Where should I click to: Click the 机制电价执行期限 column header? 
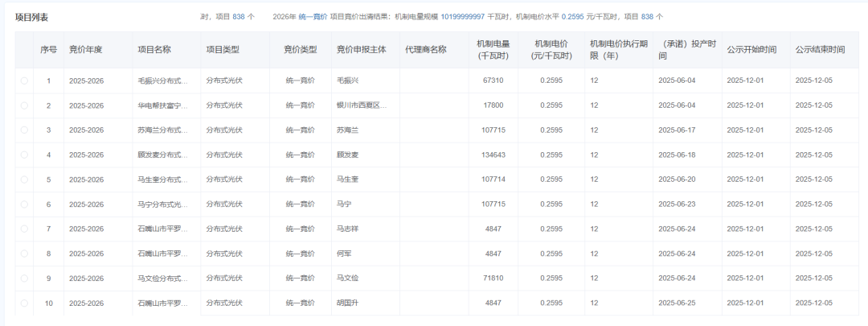tap(618, 50)
